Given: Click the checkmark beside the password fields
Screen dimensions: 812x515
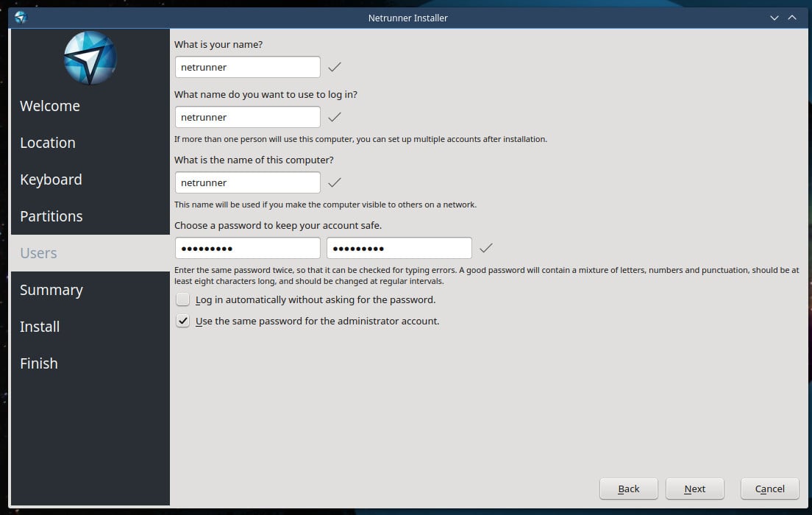Looking at the screenshot, I should [x=485, y=248].
